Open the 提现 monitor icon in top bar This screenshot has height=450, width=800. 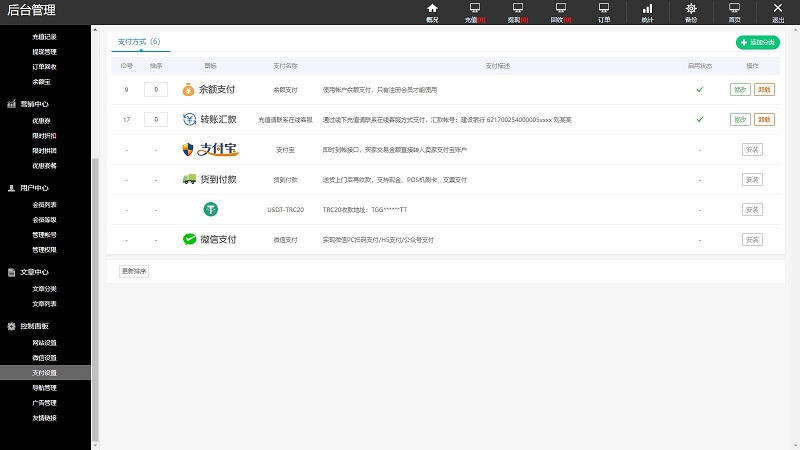point(518,8)
